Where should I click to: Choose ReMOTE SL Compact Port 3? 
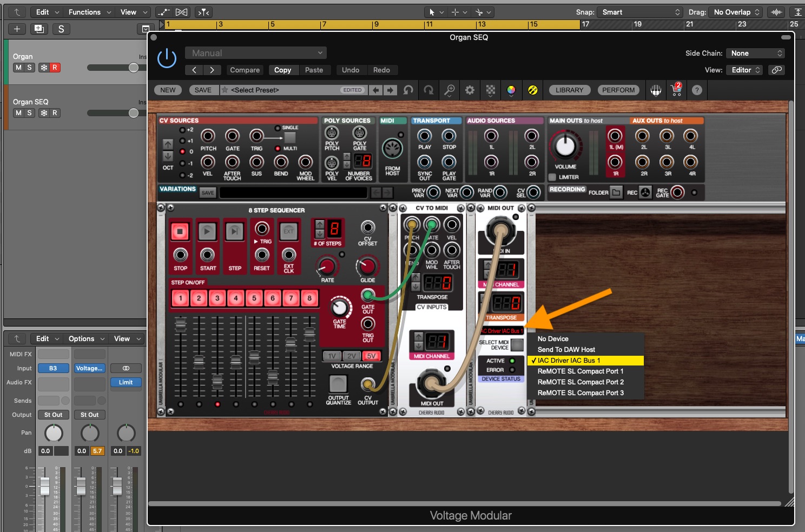tap(585, 393)
